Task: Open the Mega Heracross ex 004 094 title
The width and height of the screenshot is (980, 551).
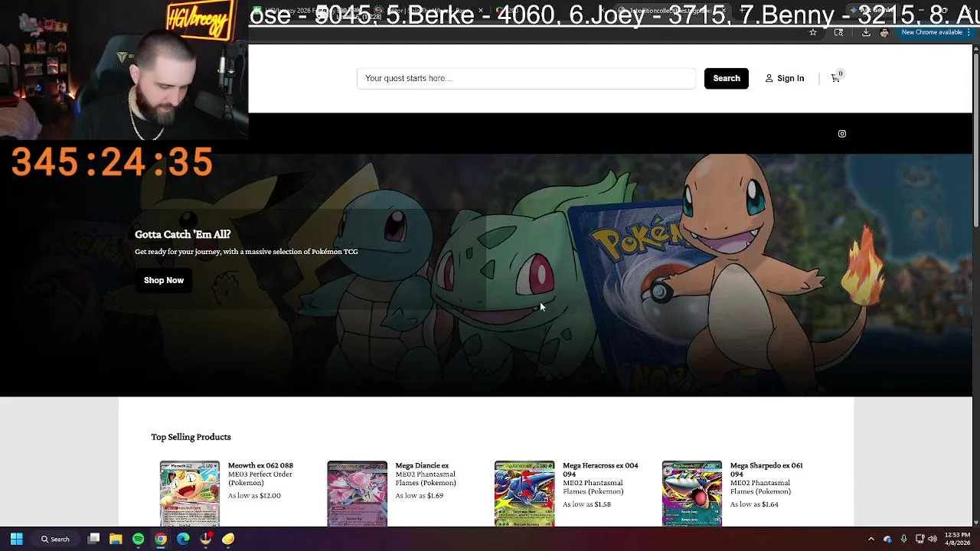Action: coord(600,470)
